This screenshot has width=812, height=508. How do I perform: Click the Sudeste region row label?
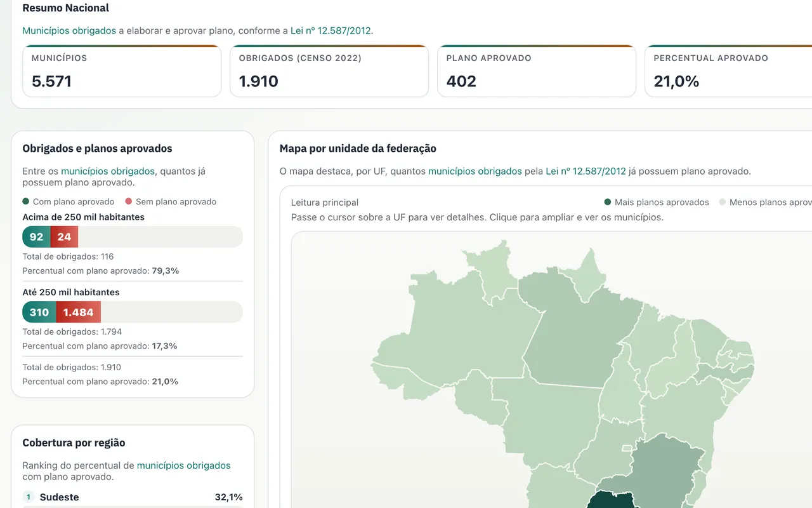tap(60, 497)
